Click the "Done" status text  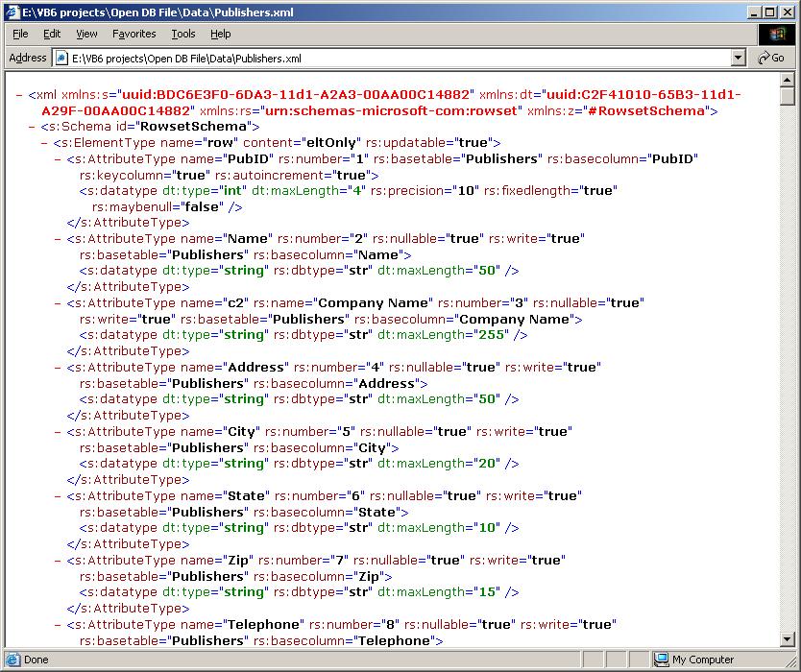pyautogui.click(x=36, y=660)
